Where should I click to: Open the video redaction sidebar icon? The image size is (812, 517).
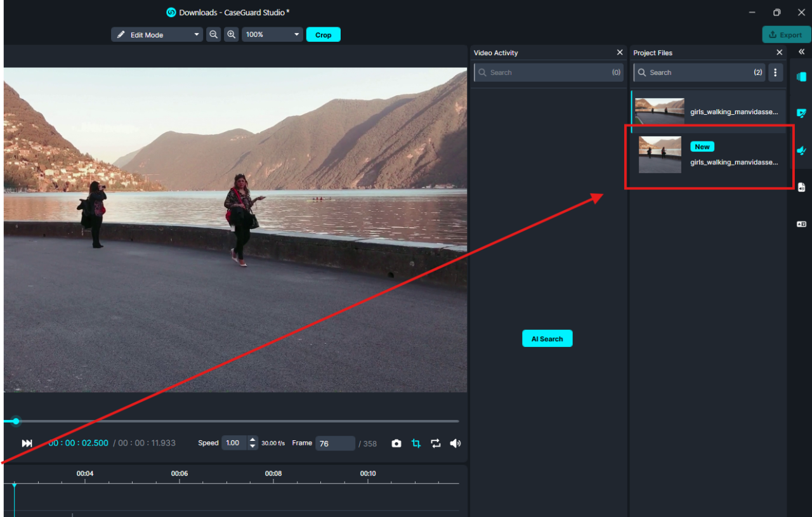801,114
